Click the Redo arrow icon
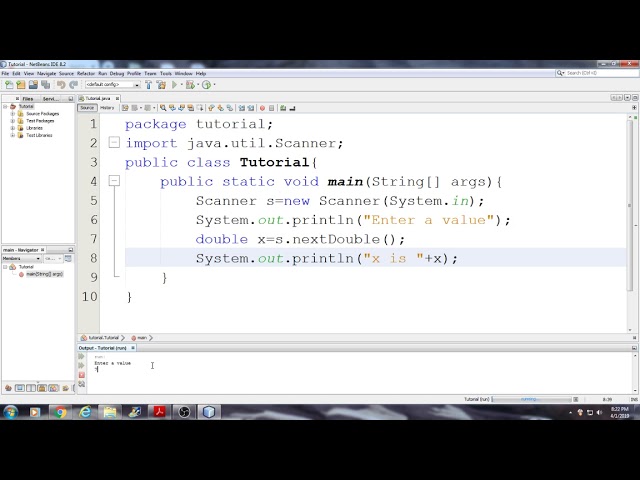 pos(73,84)
